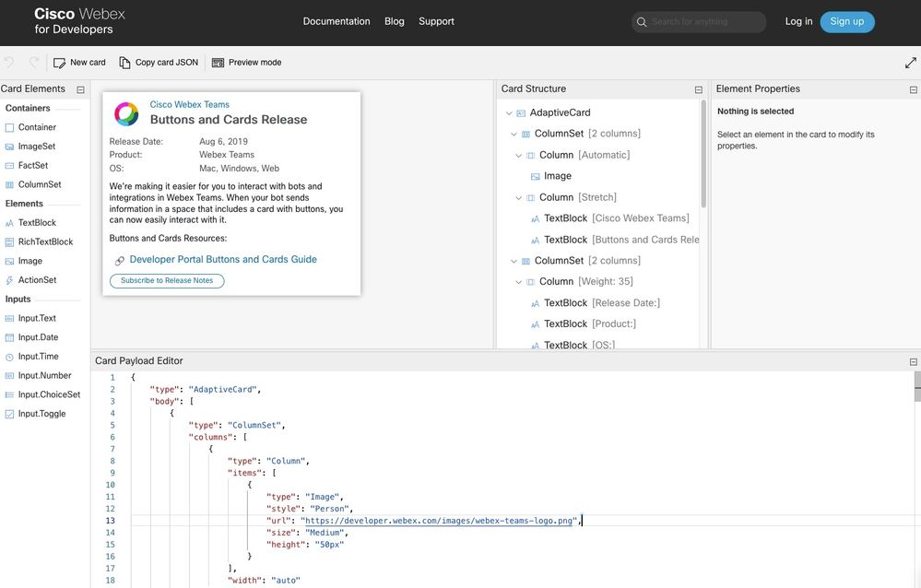Switch to Preview mode
921x588 pixels.
click(247, 63)
